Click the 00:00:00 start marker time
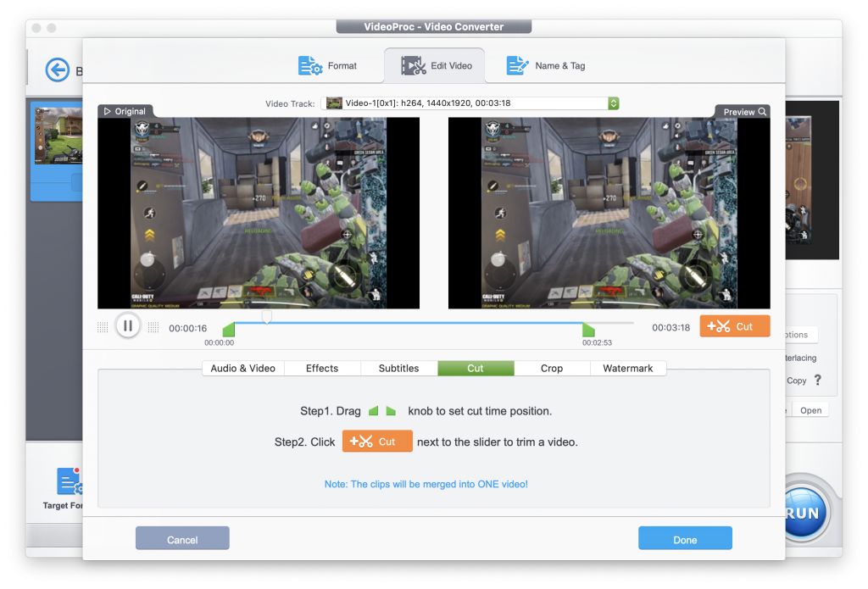 [220, 342]
